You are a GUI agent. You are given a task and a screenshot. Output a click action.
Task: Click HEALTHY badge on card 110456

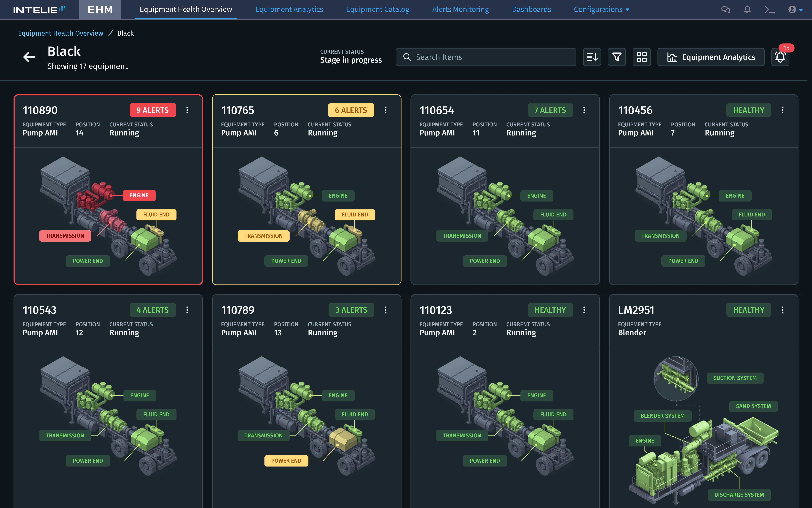(x=749, y=110)
